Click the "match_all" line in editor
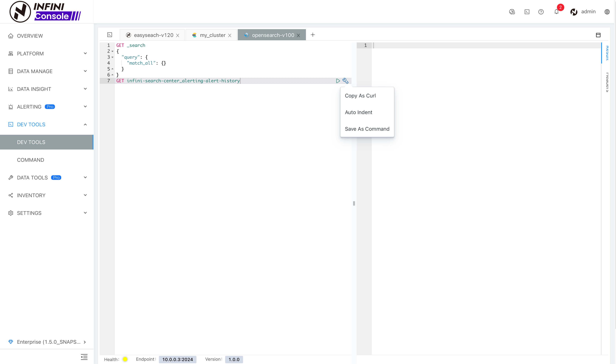Image resolution: width=616 pixels, height=364 pixels. click(146, 63)
